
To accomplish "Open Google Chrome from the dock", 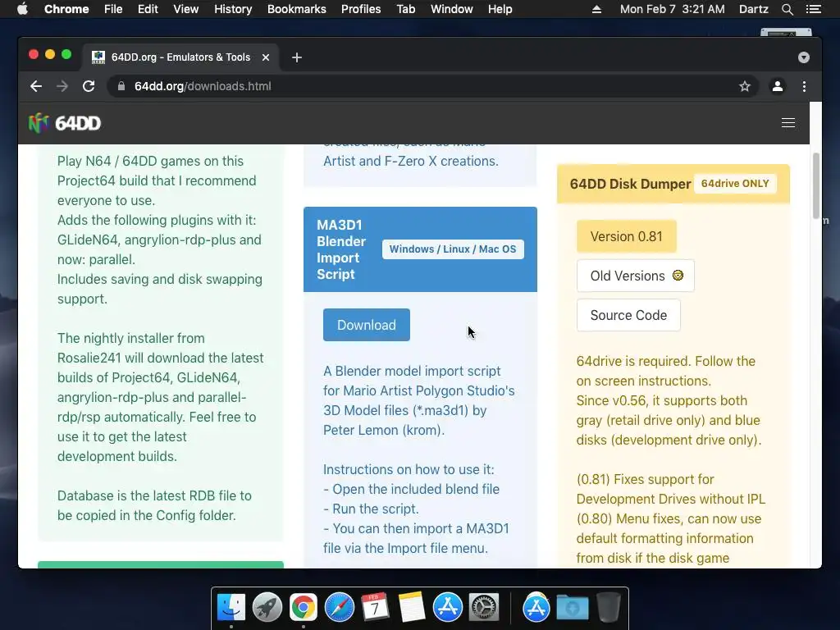I will [304, 608].
